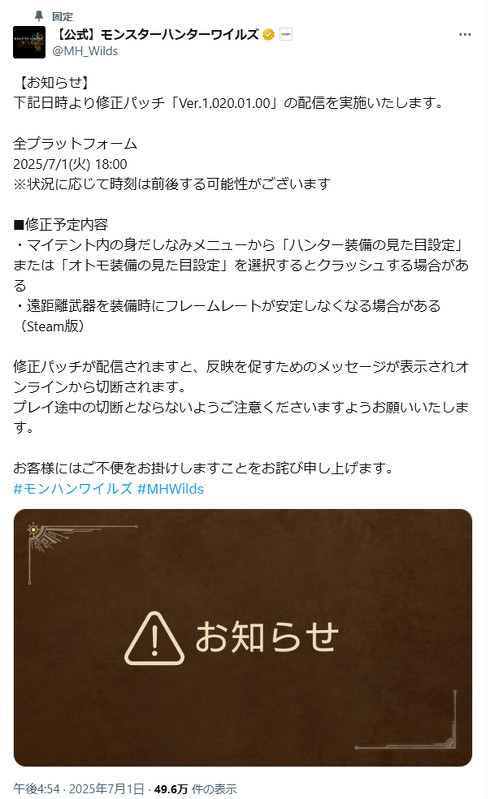Open the 【公式】モンスターハンターワイルズ display name

point(156,35)
